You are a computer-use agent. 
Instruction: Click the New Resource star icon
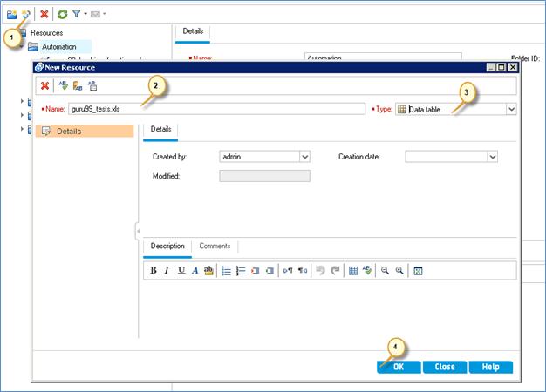pyautogui.click(x=25, y=14)
